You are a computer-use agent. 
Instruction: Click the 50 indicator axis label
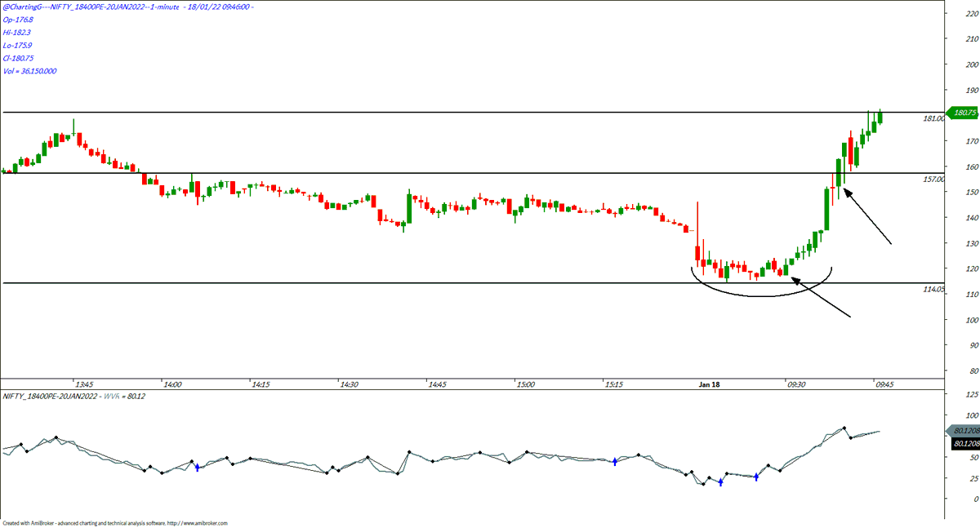click(x=973, y=458)
